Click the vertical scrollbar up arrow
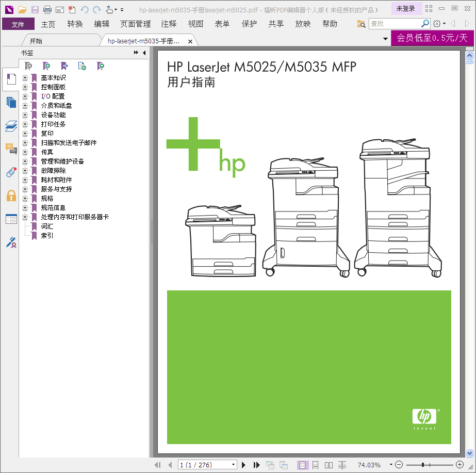 pyautogui.click(x=470, y=56)
